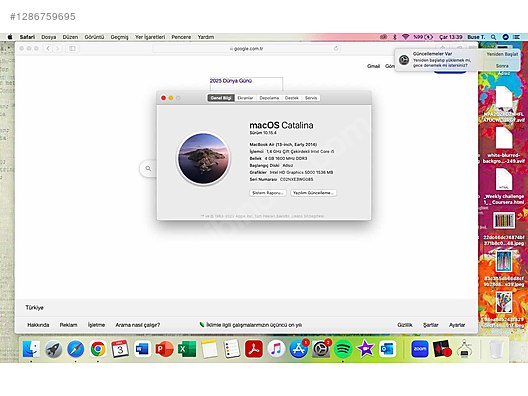Viewport: 528px width, 396px height.
Task: Click the Bluetooth menu bar icon
Action: (395, 37)
